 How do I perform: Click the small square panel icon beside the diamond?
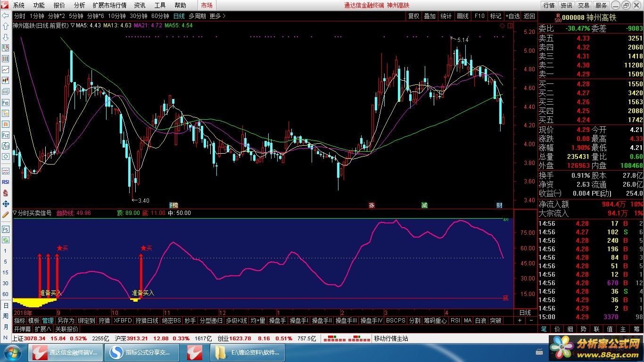point(510,25)
